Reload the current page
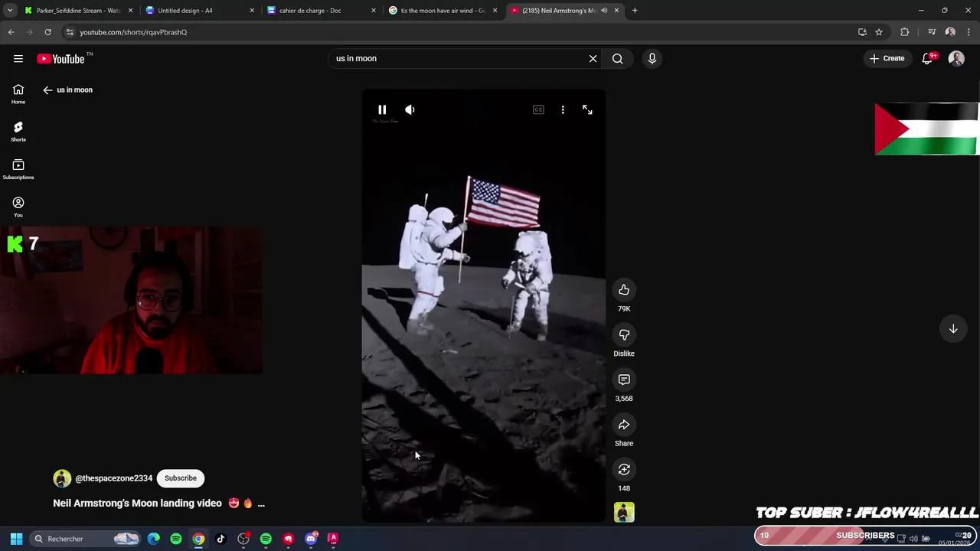980x551 pixels. [47, 32]
